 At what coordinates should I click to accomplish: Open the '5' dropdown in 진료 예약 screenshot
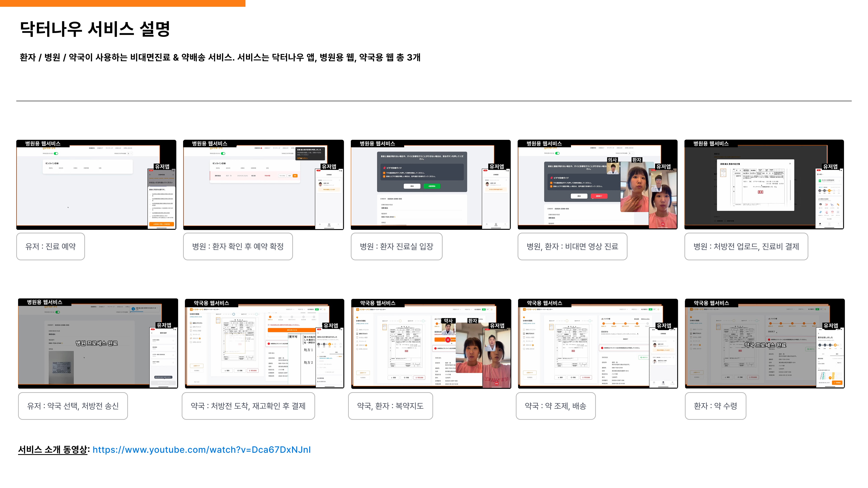tap(130, 154)
